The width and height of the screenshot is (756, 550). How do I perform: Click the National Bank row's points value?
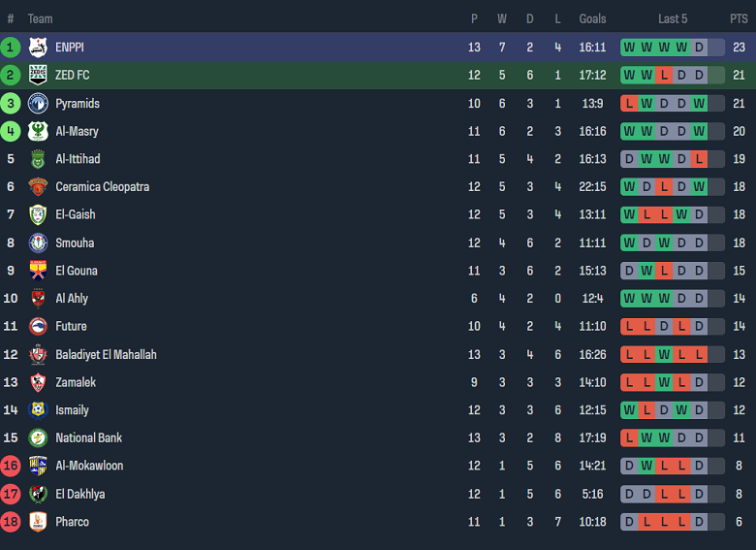(x=739, y=438)
